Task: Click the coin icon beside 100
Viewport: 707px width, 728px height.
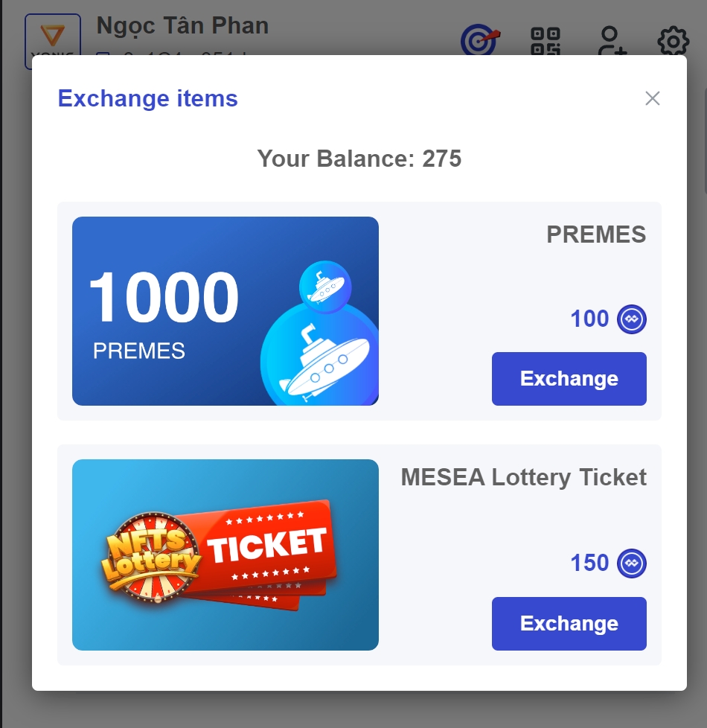Action: [x=632, y=319]
